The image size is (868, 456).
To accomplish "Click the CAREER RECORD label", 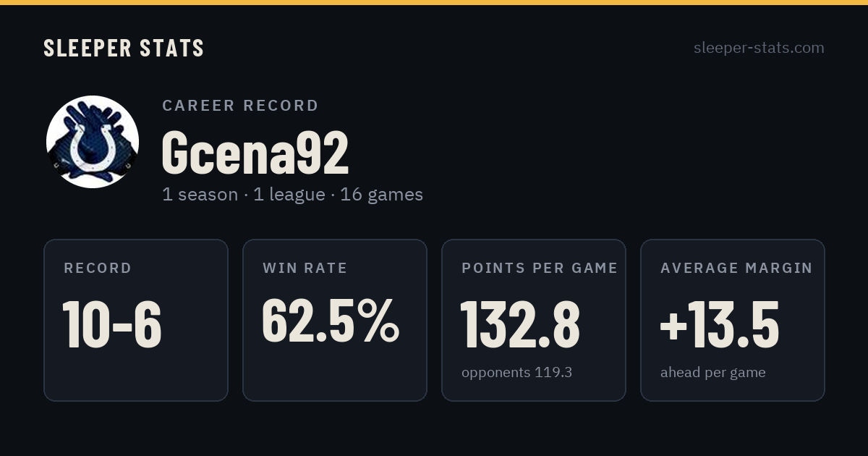I will (x=240, y=106).
